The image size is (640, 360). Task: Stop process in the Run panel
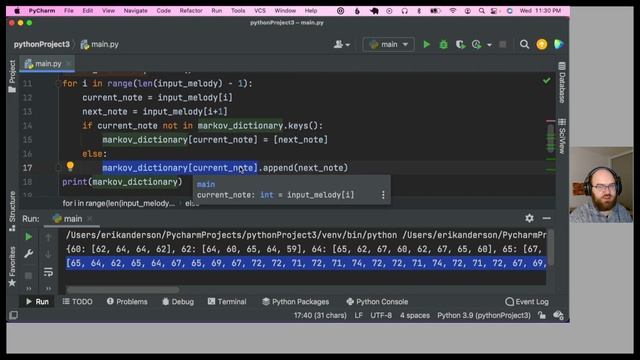pyautogui.click(x=29, y=276)
